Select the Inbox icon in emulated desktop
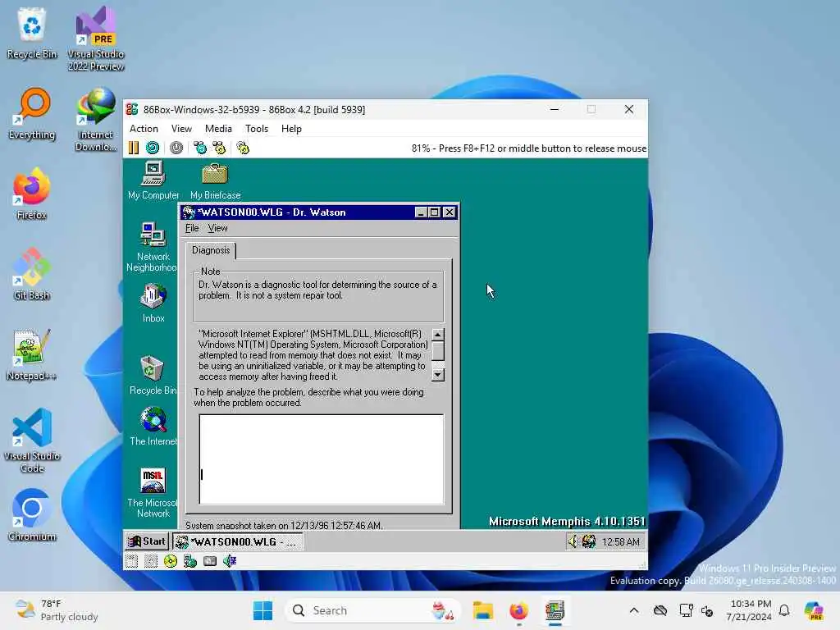 [153, 303]
